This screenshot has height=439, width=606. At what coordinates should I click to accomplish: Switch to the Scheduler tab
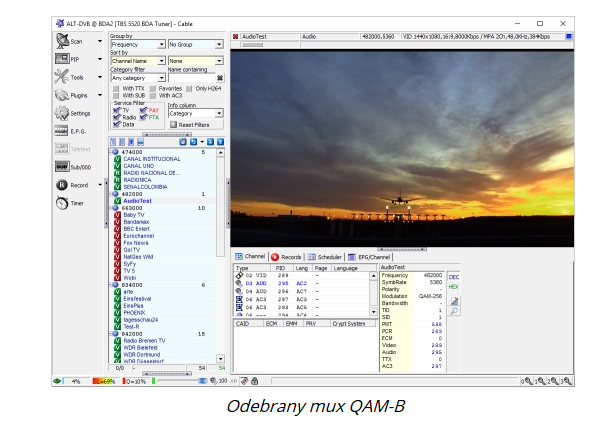(325, 257)
